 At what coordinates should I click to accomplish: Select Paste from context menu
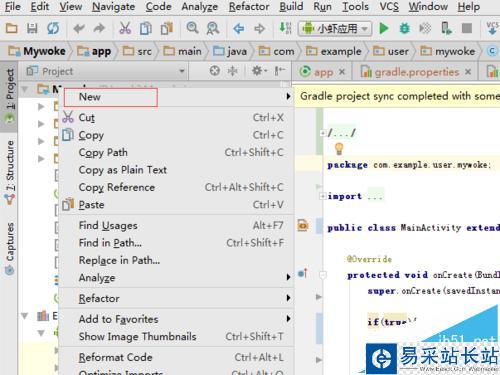pos(177,204)
